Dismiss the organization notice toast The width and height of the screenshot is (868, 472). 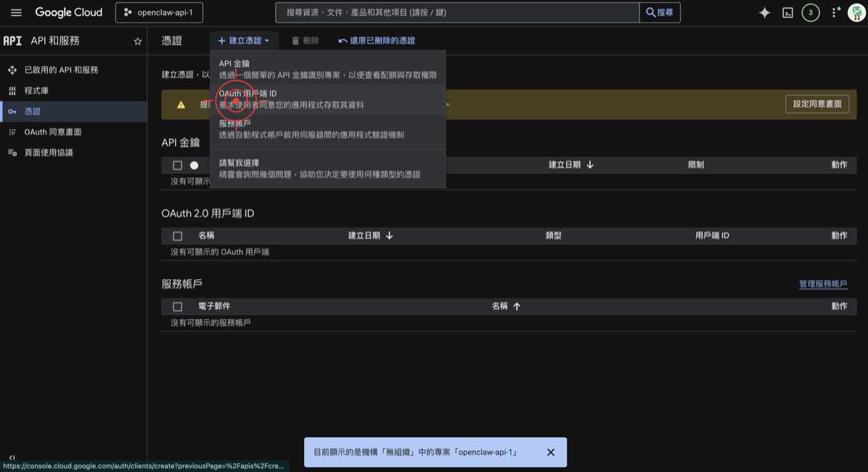[550, 452]
